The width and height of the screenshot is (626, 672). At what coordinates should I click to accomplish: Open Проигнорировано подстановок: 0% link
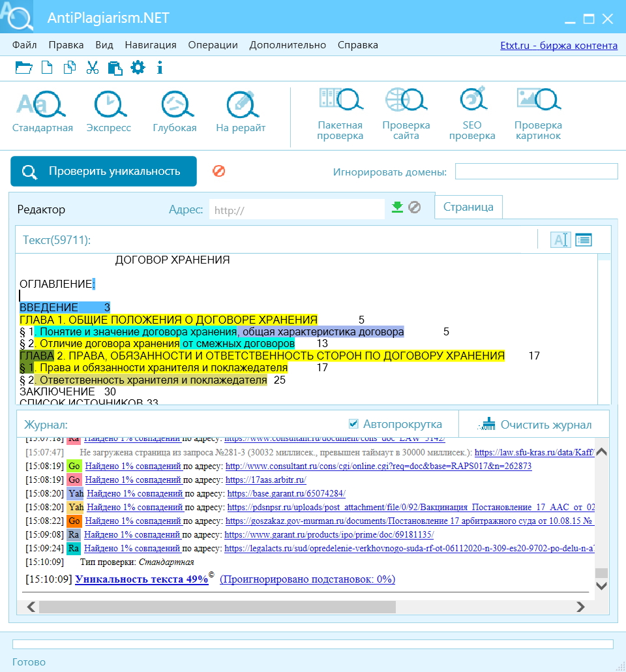[x=307, y=579]
